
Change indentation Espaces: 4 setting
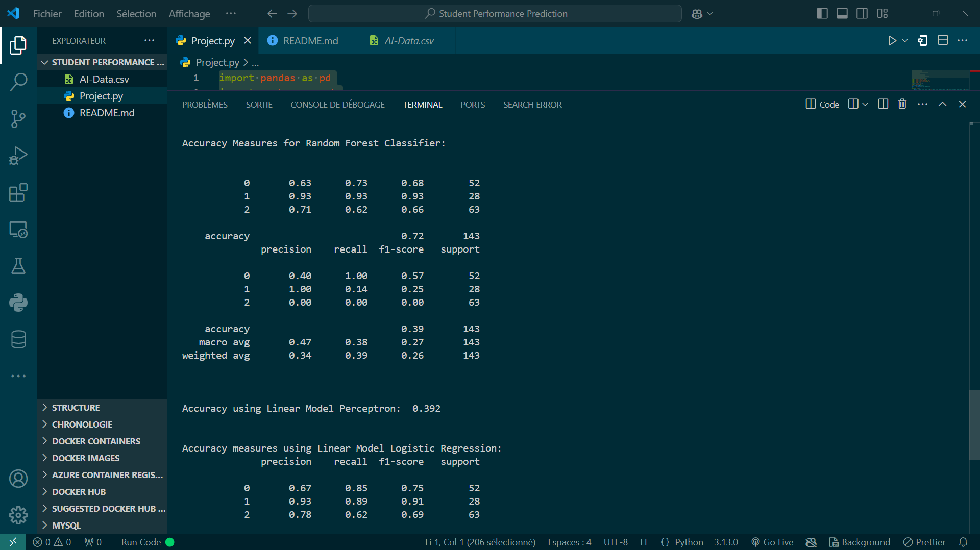coord(569,542)
